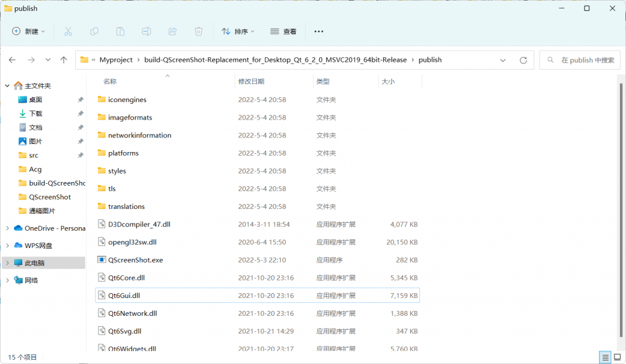
Task: Open 文档 in the sidebar
Action: click(x=35, y=128)
